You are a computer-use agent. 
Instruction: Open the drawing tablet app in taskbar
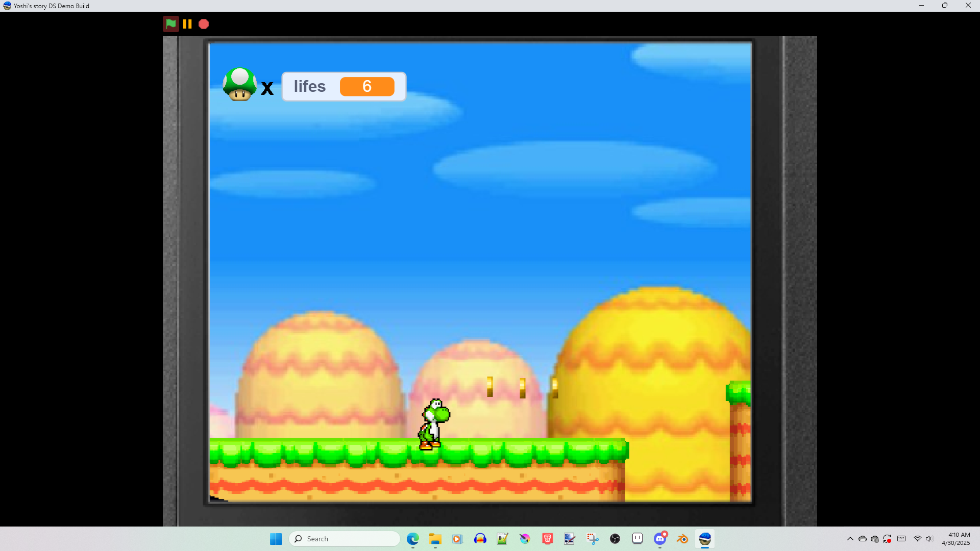(570, 539)
